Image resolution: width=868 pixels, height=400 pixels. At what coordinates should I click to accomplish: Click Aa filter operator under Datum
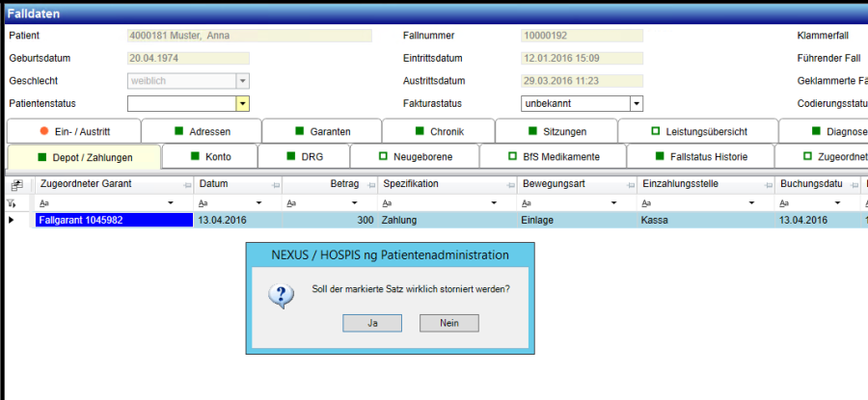click(x=203, y=203)
